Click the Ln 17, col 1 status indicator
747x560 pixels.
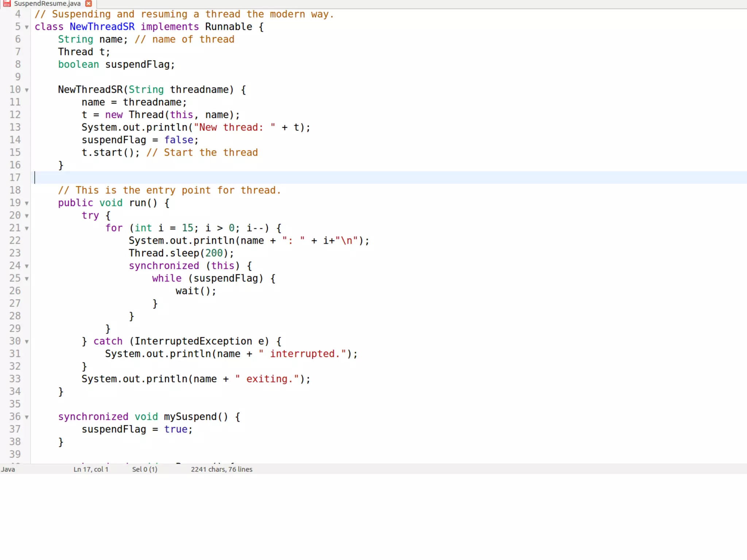click(91, 469)
